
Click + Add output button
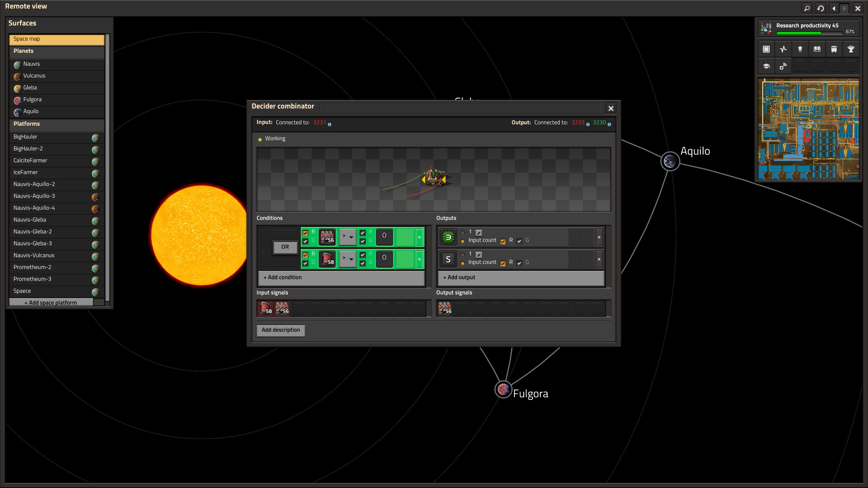(521, 278)
